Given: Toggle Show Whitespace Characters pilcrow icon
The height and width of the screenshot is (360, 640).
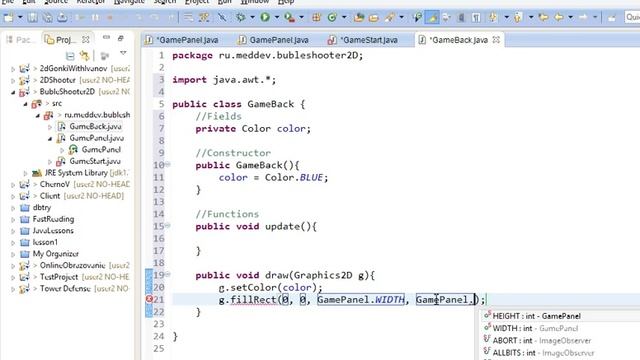Looking at the screenshot, I should point(476,18).
